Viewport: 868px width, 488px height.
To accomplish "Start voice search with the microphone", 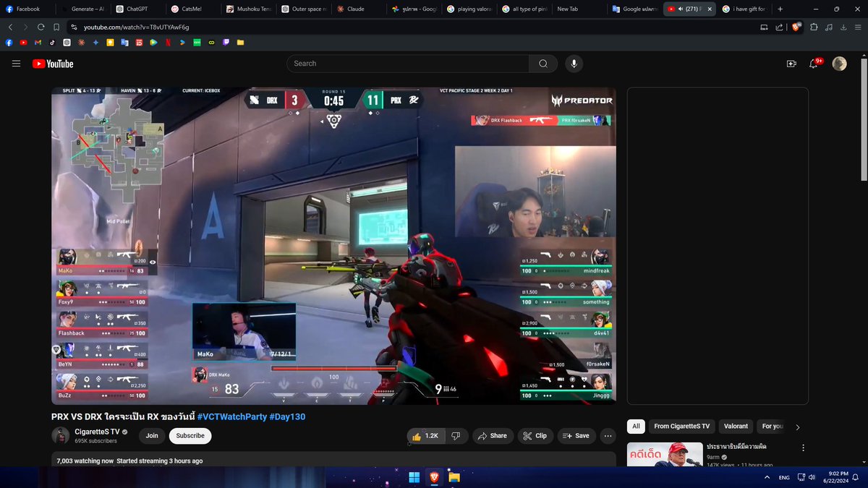I will tap(574, 64).
